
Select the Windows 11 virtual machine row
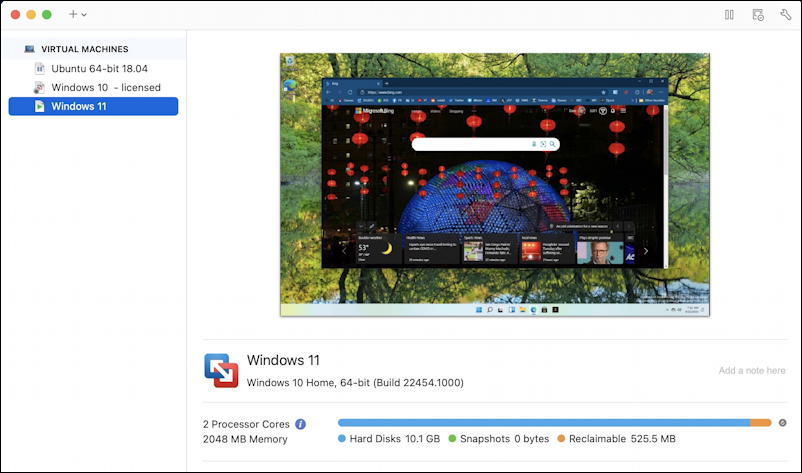click(93, 106)
